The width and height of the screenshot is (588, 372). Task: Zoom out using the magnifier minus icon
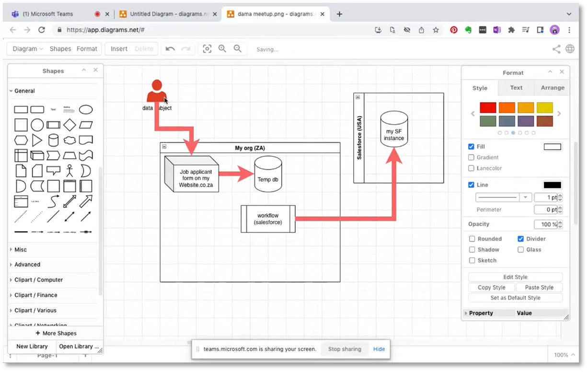tap(238, 49)
